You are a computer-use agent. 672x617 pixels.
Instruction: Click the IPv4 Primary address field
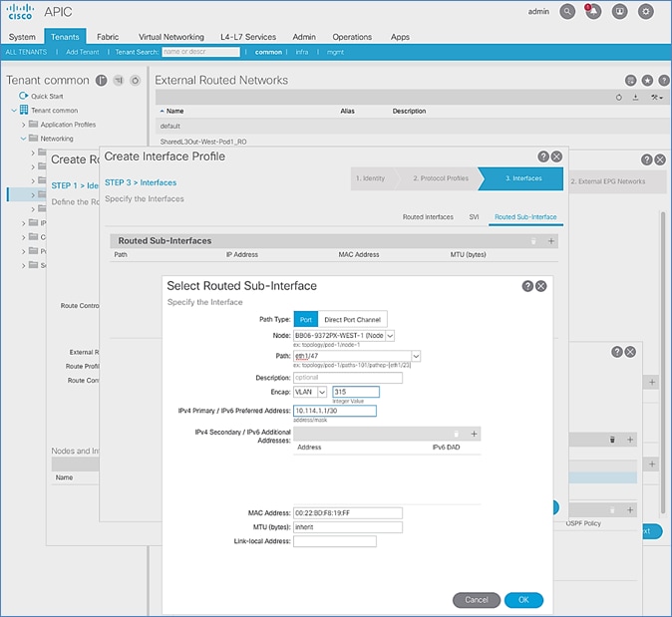(x=335, y=411)
